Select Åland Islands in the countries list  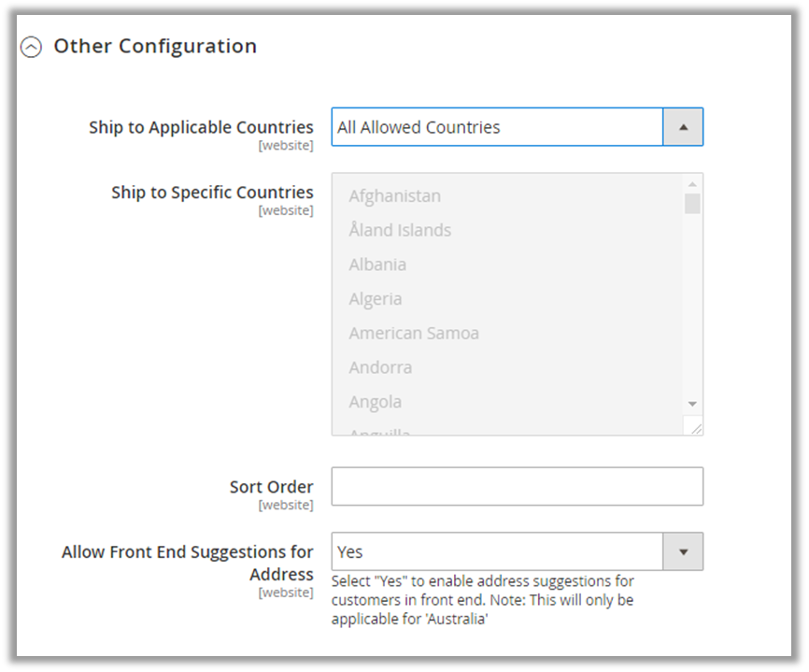(400, 230)
